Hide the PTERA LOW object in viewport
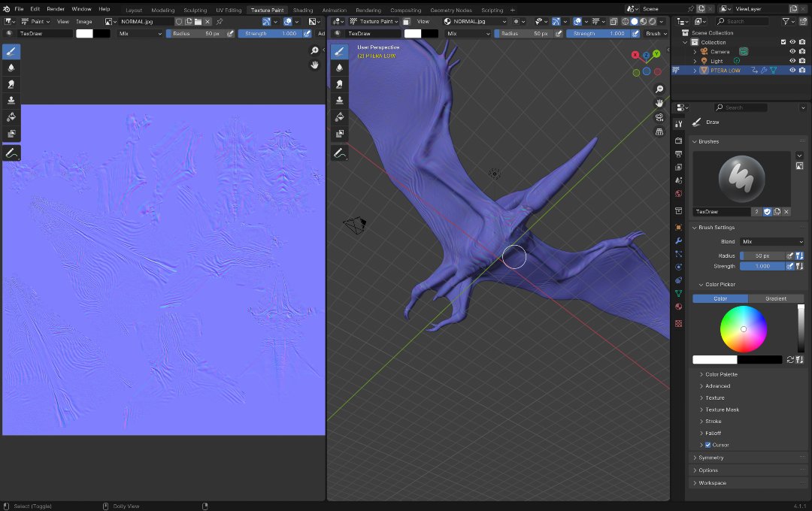812x511 pixels. click(792, 71)
